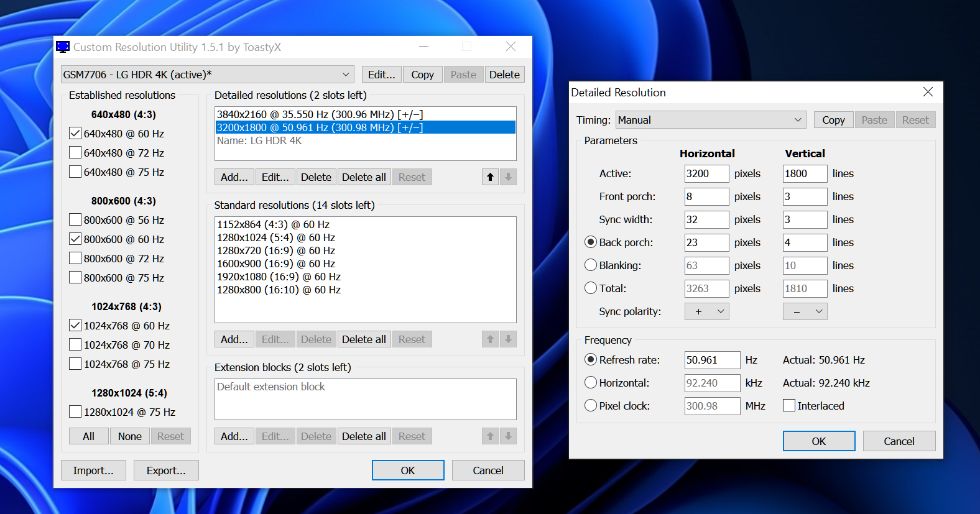Click the horizontal Active pixels field

[706, 173]
